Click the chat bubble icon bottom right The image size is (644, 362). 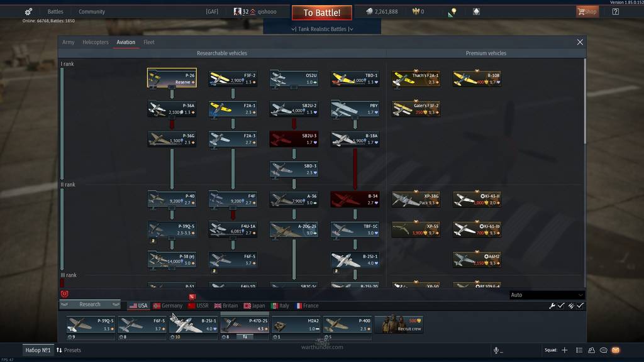(x=604, y=350)
